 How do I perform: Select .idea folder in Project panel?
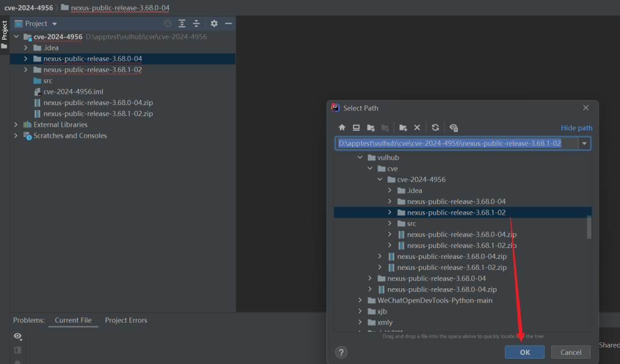(x=51, y=48)
